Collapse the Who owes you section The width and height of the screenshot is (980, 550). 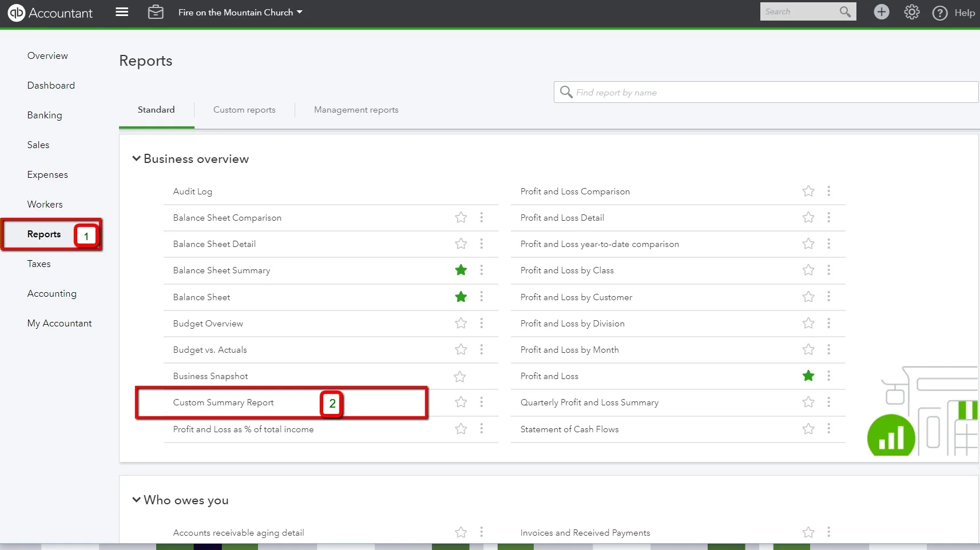(136, 500)
